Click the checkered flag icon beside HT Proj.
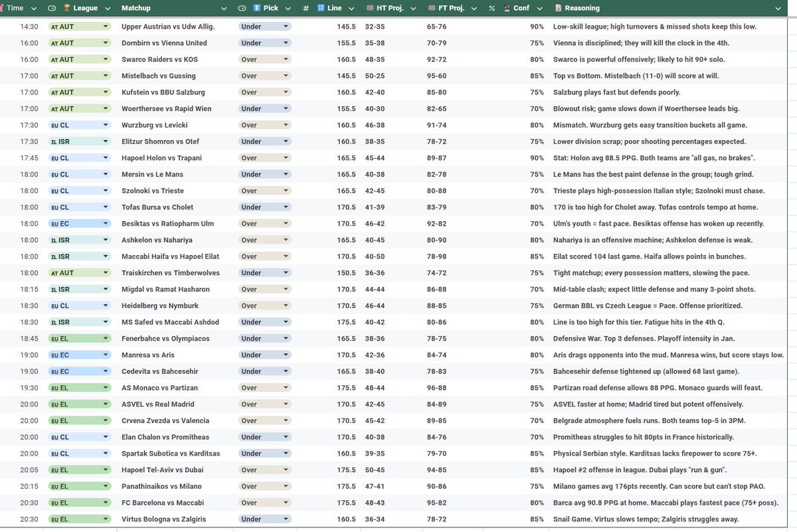 pos(370,8)
